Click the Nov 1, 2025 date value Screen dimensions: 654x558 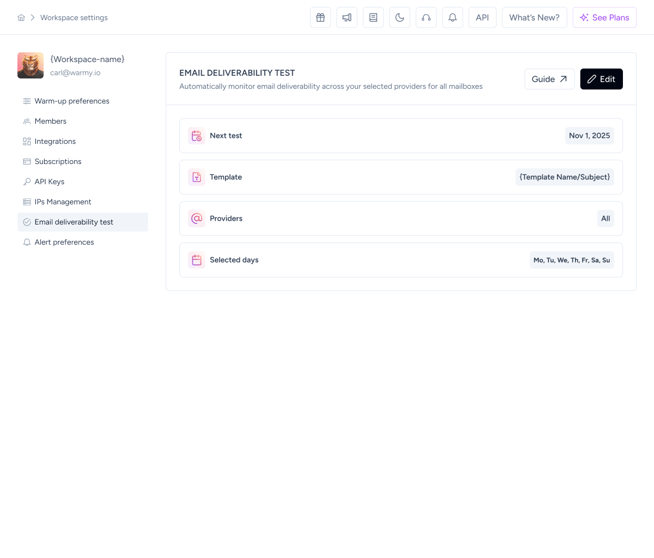589,136
